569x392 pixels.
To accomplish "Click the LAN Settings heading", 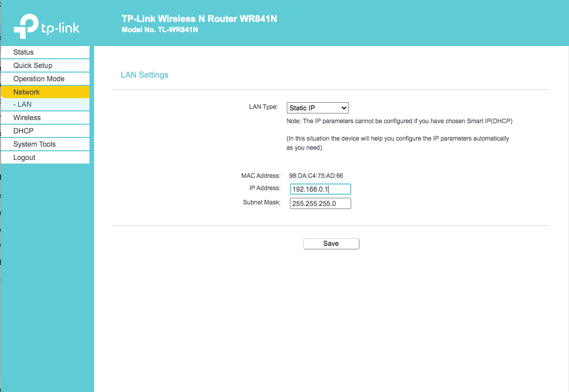I will coord(145,75).
